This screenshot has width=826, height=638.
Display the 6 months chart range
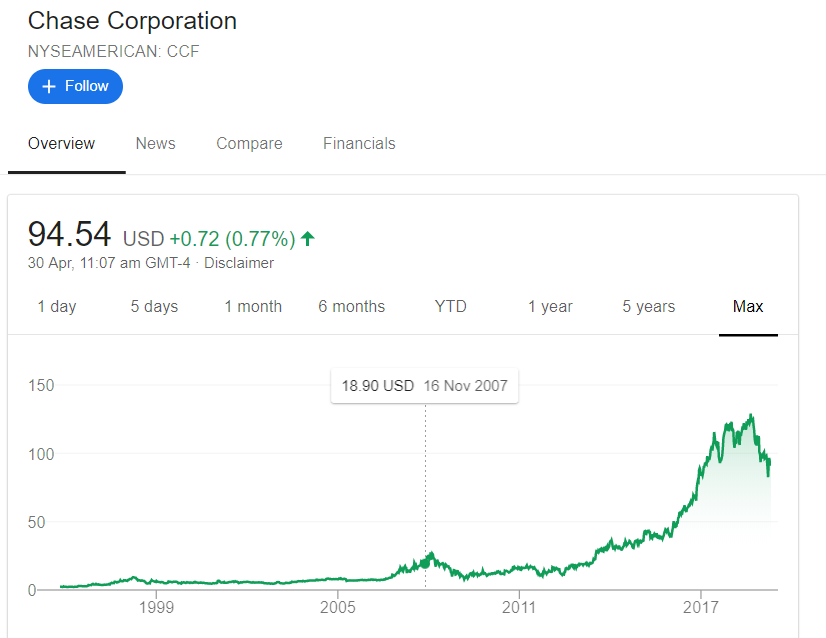(351, 307)
